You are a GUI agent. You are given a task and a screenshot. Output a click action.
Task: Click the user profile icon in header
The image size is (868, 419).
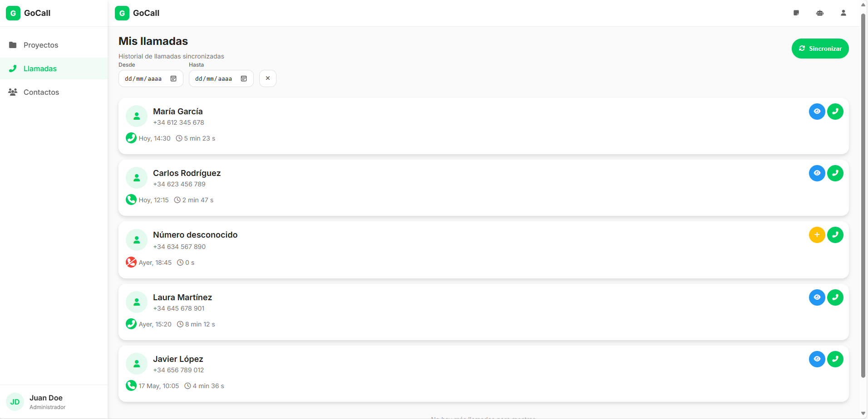pos(843,13)
